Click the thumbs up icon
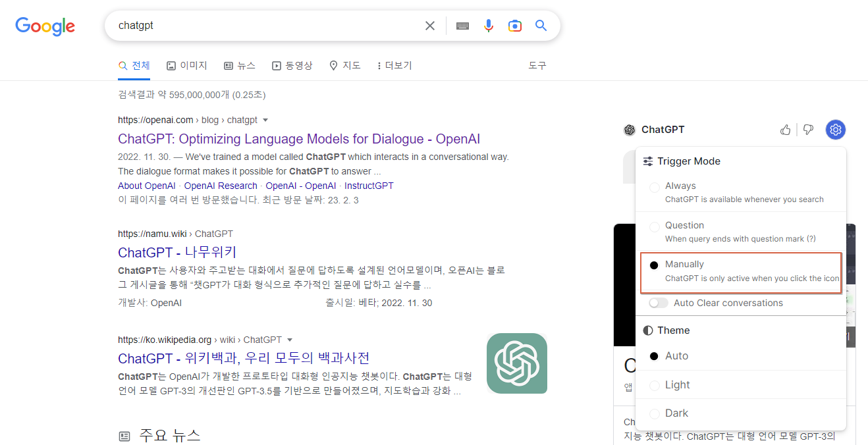This screenshot has height=445, width=868. (785, 130)
